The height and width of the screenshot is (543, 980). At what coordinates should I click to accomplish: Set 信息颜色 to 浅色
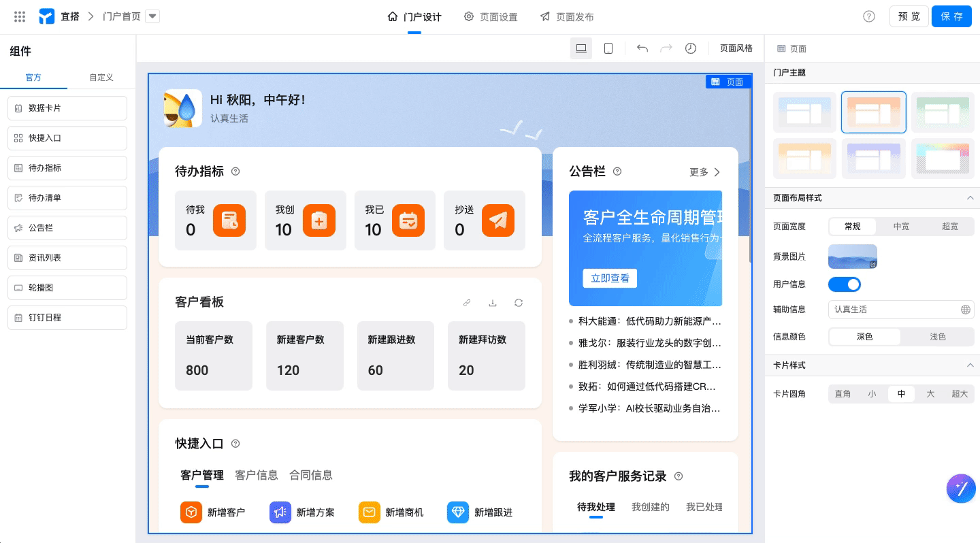click(x=938, y=337)
